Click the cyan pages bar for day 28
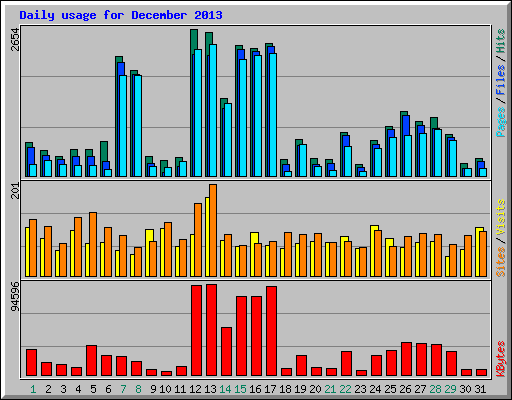 [438, 153]
